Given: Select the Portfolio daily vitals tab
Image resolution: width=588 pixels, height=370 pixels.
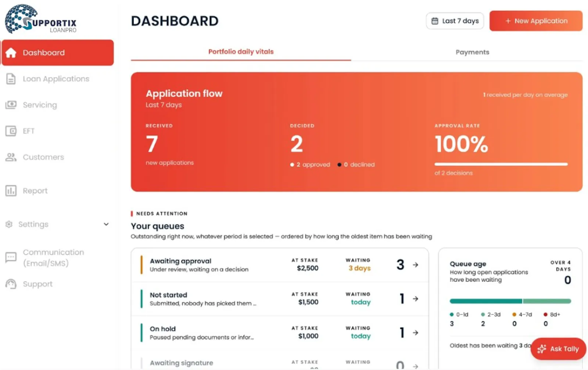Looking at the screenshot, I should [241, 52].
